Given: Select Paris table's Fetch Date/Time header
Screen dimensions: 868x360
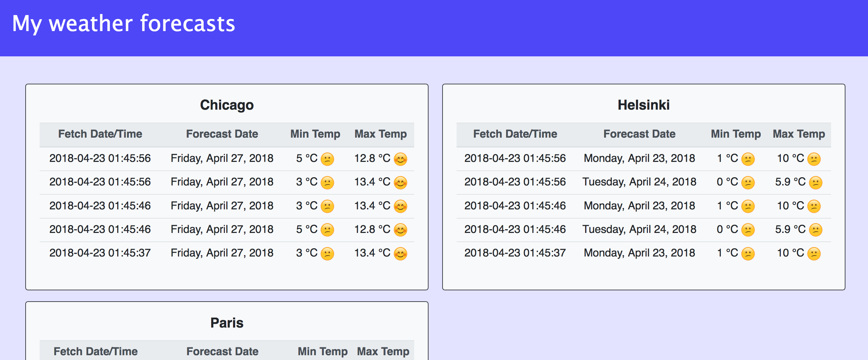Looking at the screenshot, I should (x=96, y=351).
